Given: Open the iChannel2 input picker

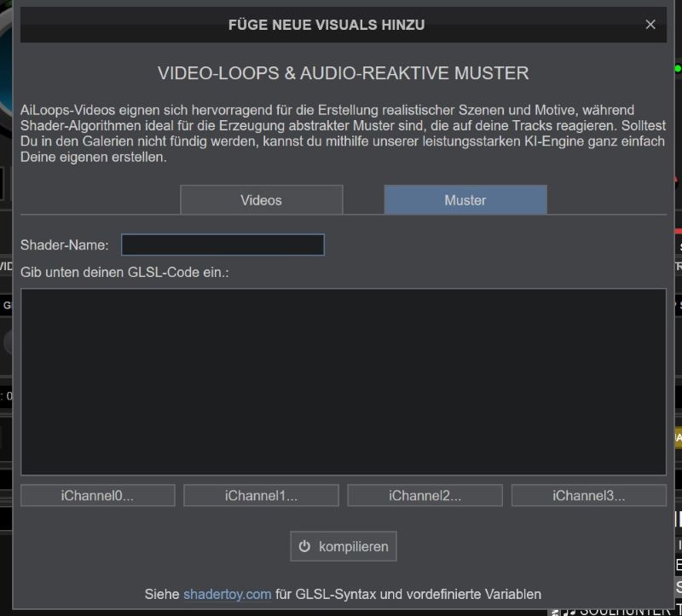Looking at the screenshot, I should pyautogui.click(x=425, y=496).
